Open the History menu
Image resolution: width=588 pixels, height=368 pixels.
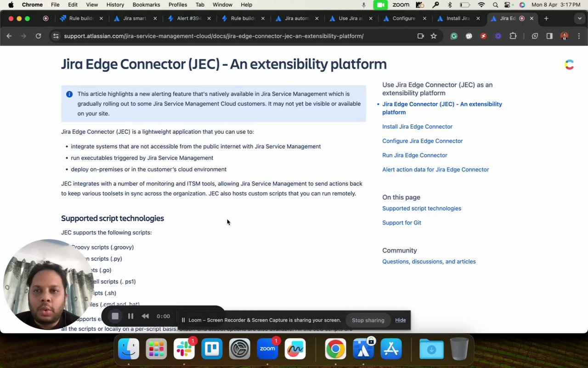[x=115, y=5]
